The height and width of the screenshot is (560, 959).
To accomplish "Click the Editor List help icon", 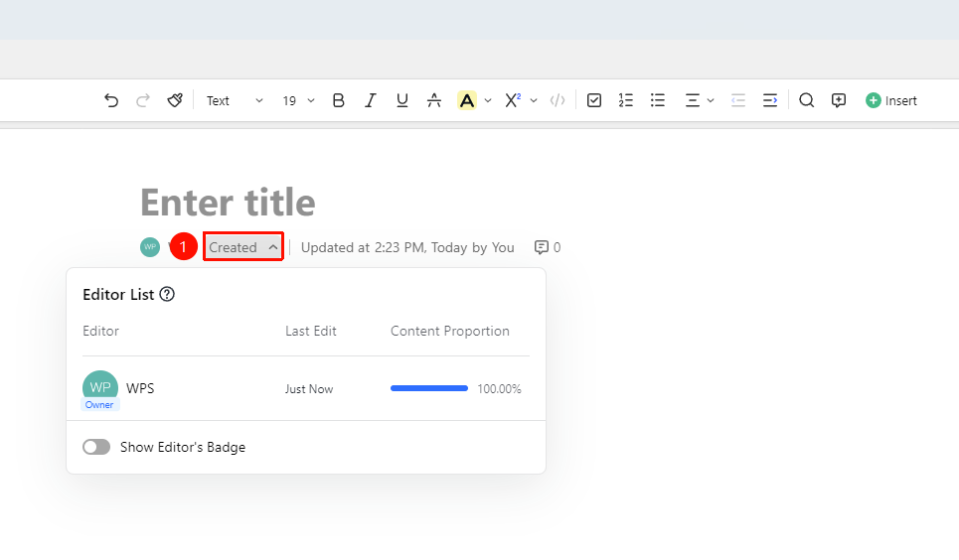I will coord(167,294).
